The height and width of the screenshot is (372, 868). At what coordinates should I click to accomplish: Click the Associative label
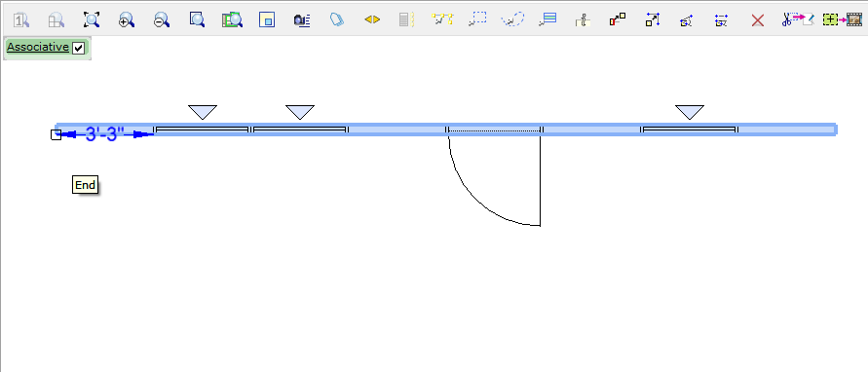[38, 48]
